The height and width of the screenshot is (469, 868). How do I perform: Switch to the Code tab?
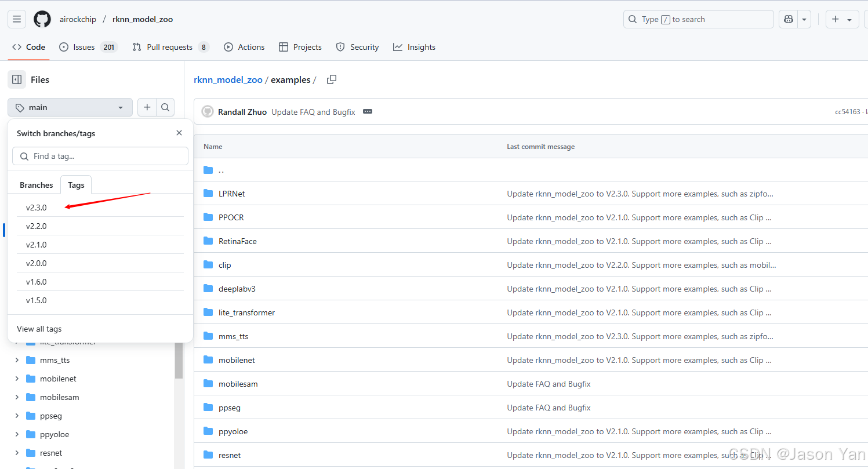28,47
